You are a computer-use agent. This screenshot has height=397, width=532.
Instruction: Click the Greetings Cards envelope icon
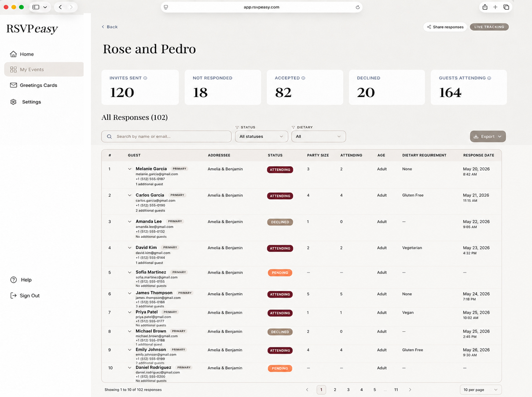click(14, 85)
